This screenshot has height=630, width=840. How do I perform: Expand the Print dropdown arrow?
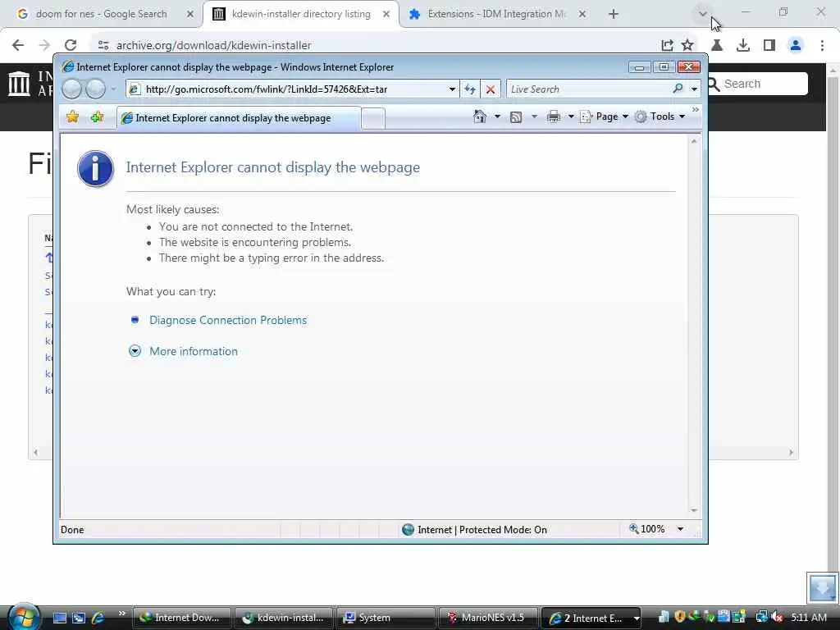tap(571, 116)
